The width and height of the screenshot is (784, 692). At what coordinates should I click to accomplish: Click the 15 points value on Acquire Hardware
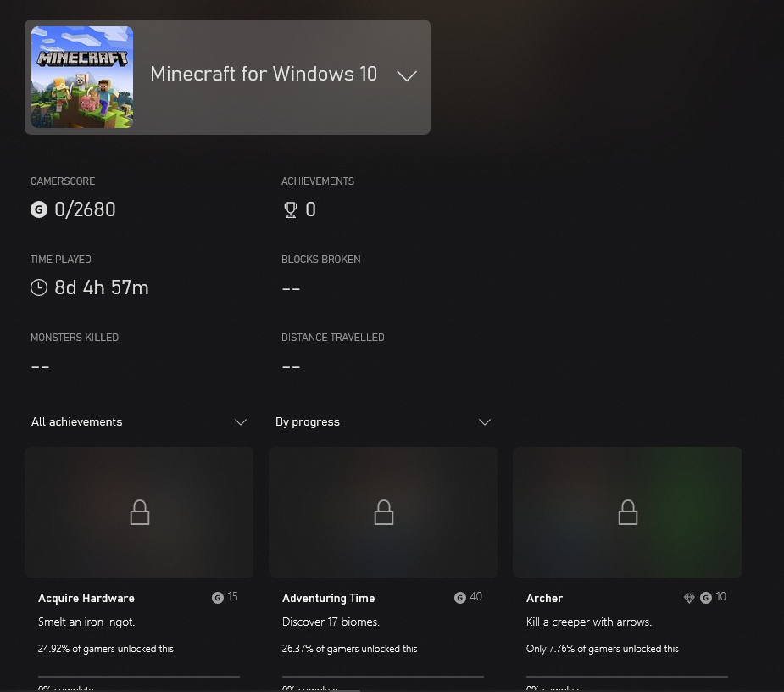click(x=232, y=597)
